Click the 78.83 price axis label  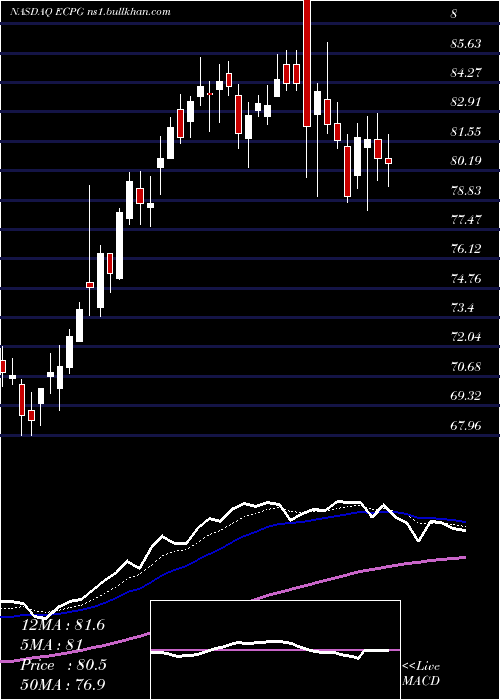466,190
